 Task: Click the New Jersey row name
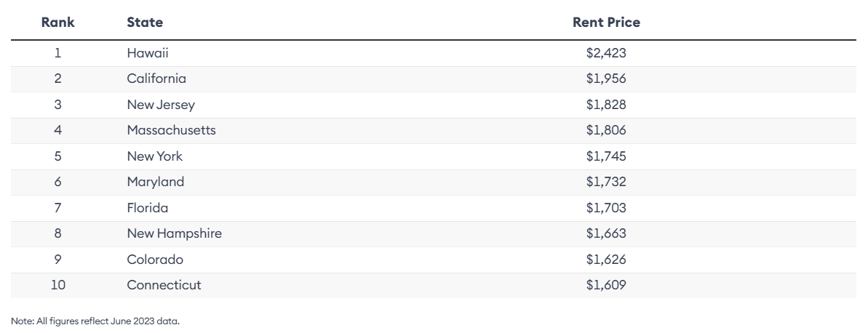click(x=161, y=105)
